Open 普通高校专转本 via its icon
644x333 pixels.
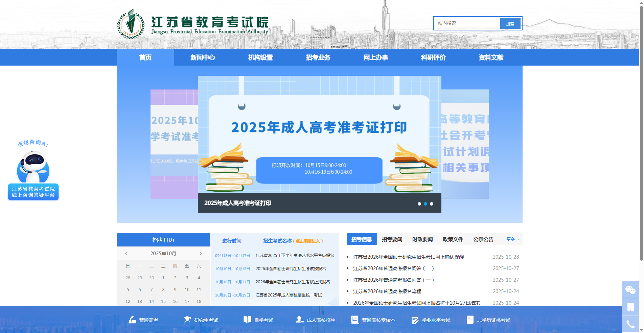(354, 320)
